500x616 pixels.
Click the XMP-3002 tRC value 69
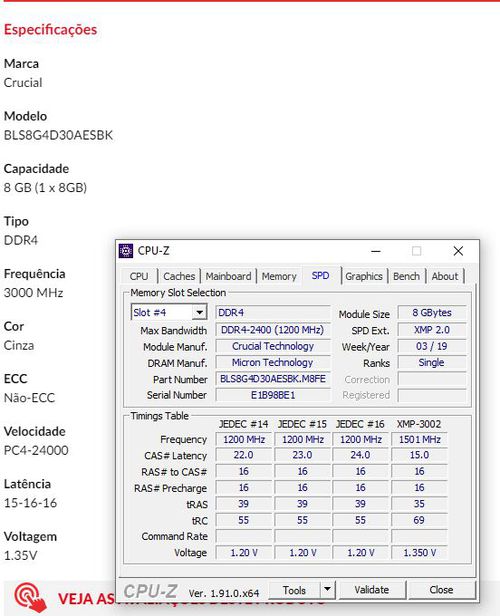tap(419, 520)
